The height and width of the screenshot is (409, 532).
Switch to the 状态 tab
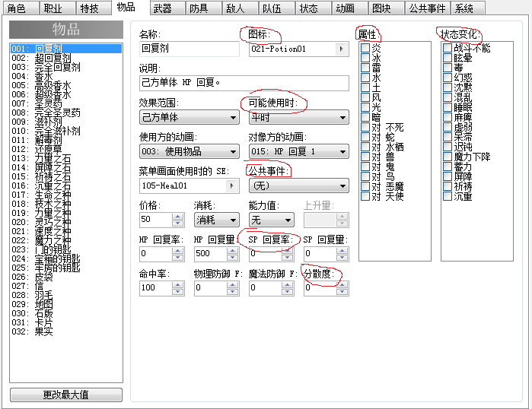click(x=314, y=8)
